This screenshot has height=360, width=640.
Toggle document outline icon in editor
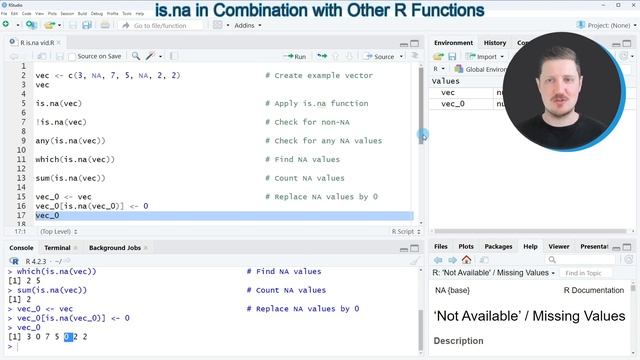pyautogui.click(x=415, y=56)
